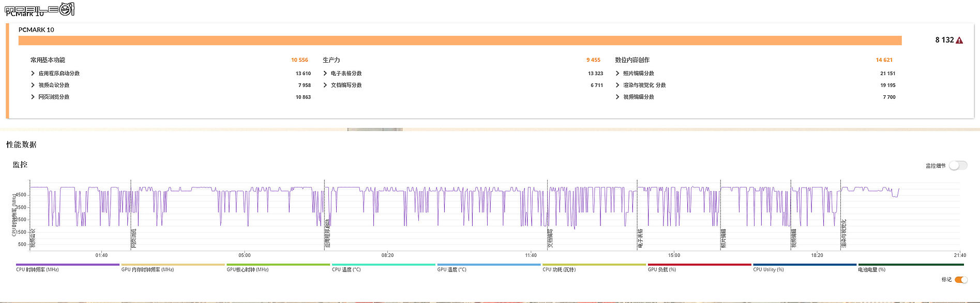Toggle GPU 温度 (°C) legend
Image resolution: width=980 pixels, height=303 pixels.
click(489, 267)
